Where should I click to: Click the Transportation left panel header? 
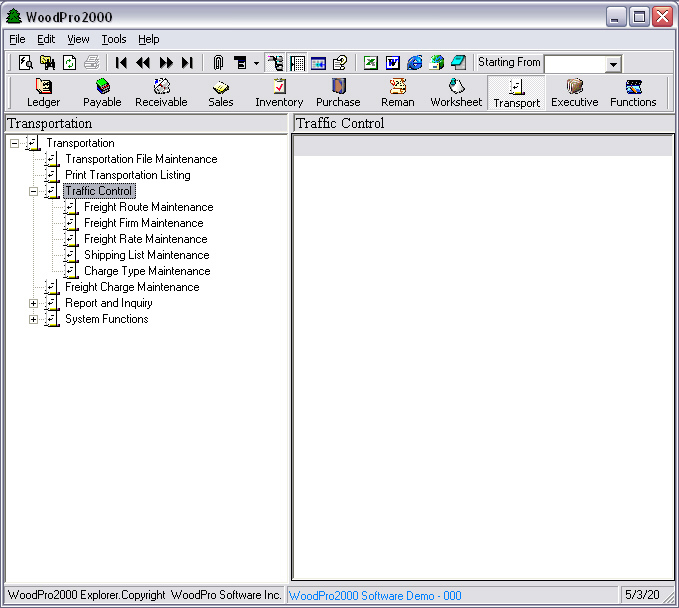pyautogui.click(x=146, y=123)
